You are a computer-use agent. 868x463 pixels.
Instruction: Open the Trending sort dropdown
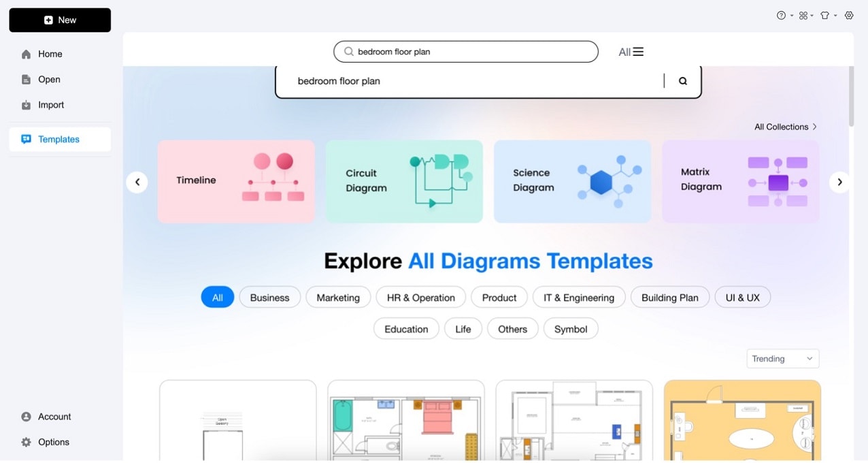[783, 359]
